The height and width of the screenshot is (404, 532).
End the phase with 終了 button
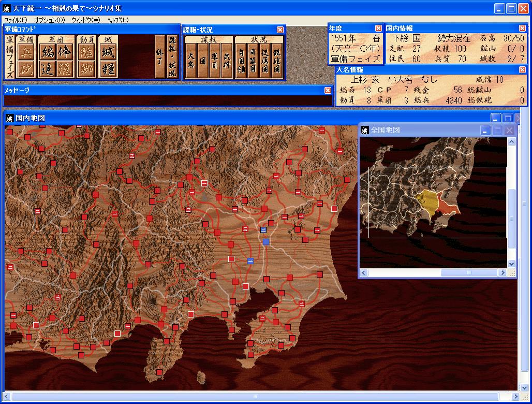[159, 56]
